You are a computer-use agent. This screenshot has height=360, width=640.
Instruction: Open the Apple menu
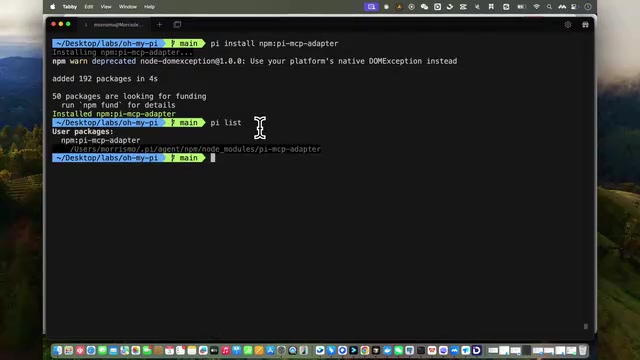coord(53,7)
